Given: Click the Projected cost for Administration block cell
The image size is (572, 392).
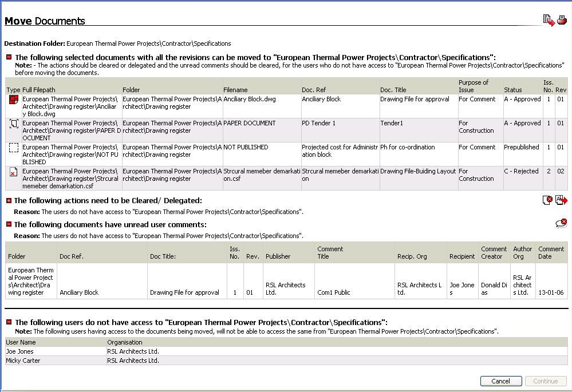Looking at the screenshot, I should pos(340,155).
